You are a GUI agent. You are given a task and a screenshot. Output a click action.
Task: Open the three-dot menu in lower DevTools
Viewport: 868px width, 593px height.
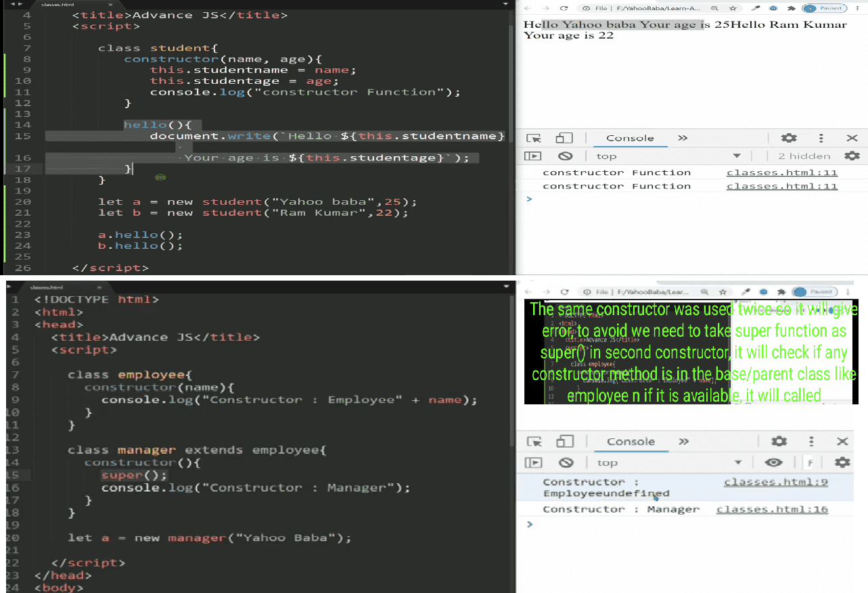tap(811, 442)
